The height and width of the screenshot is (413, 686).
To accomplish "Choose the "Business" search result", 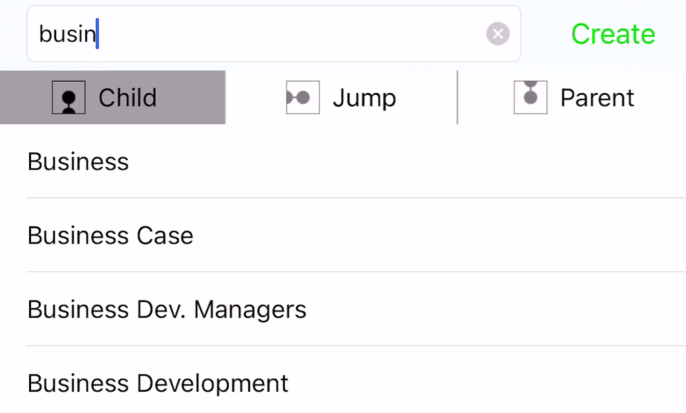I will coord(78,162).
